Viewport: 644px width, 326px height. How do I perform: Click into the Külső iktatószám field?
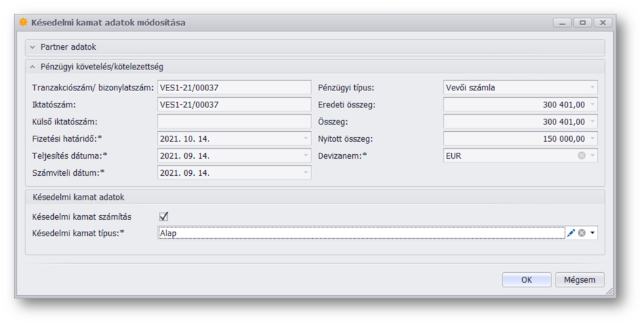[234, 122]
